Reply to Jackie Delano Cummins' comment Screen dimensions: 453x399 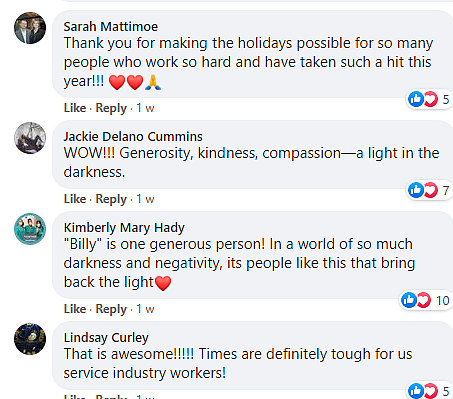(x=111, y=199)
